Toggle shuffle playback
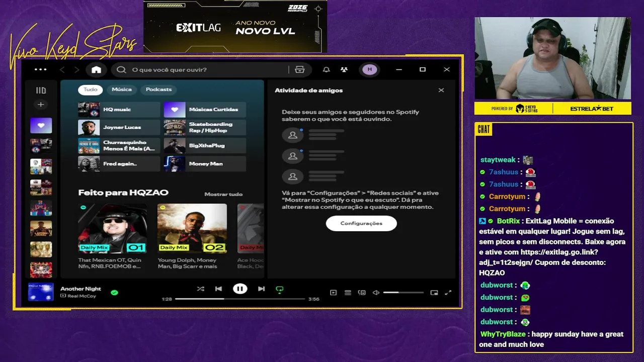The width and height of the screenshot is (644, 362). pos(201,289)
